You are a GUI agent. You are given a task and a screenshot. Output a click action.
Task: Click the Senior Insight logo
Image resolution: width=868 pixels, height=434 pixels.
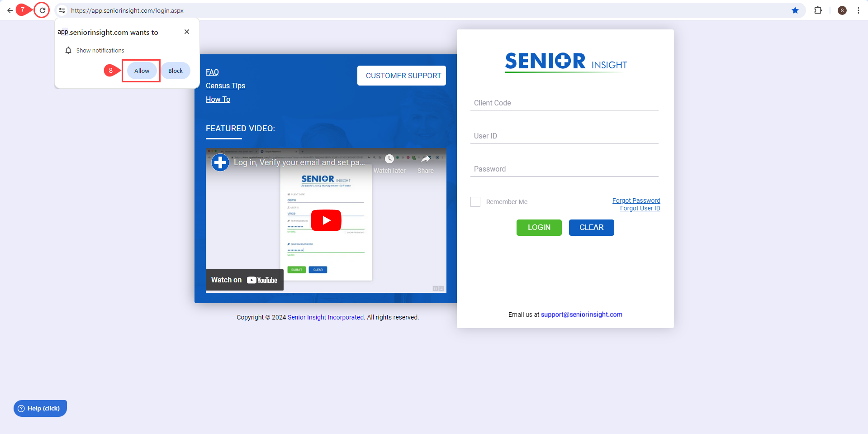(565, 62)
